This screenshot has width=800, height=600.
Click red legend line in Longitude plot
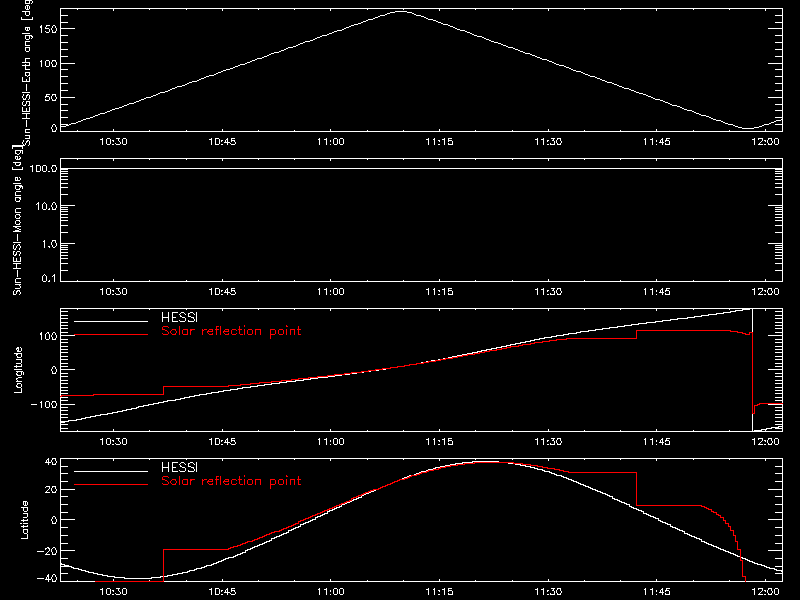(111, 335)
